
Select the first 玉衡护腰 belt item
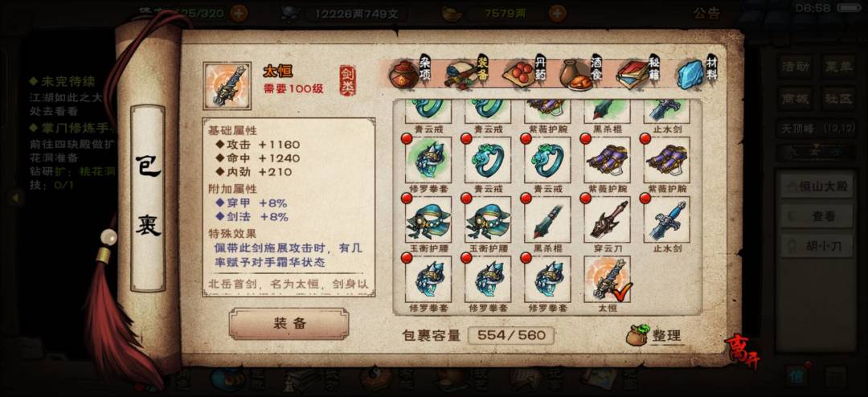428,220
